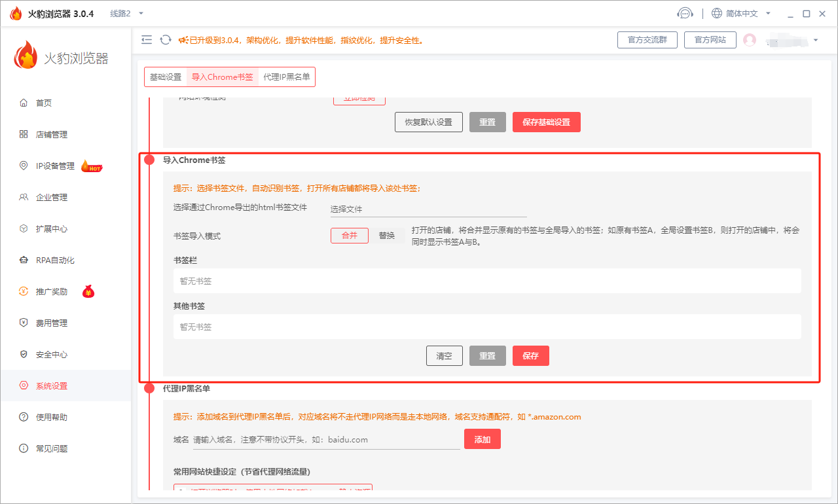Select 合并 bookmark import mode
Viewport: 838px width, 504px height.
point(350,236)
